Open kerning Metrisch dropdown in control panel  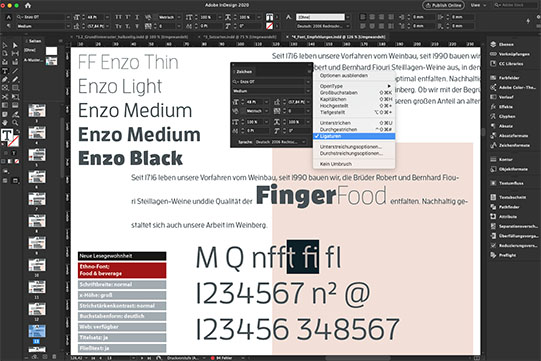point(178,17)
